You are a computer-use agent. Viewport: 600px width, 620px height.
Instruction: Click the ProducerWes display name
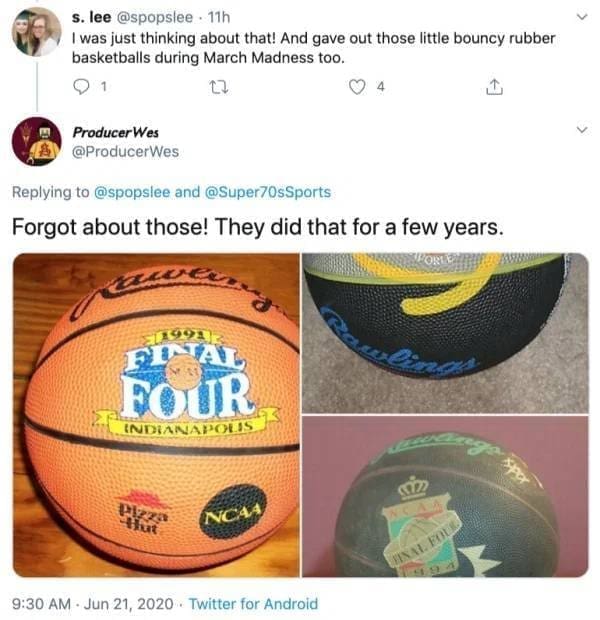point(115,132)
